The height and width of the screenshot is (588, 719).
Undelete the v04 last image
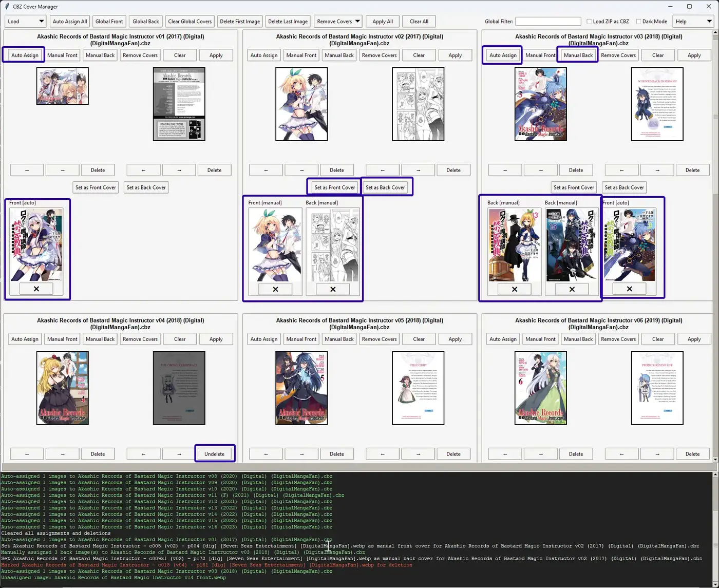[x=214, y=454]
